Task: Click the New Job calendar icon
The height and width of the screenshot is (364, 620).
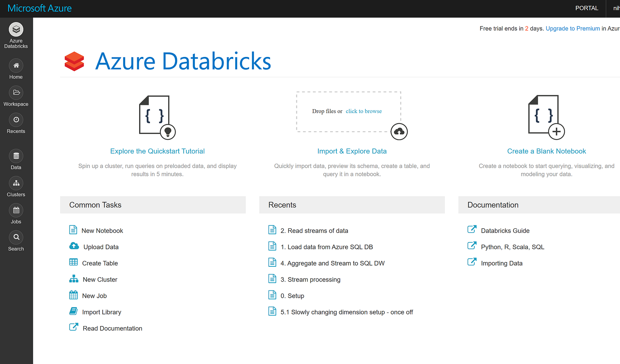Action: tap(74, 295)
